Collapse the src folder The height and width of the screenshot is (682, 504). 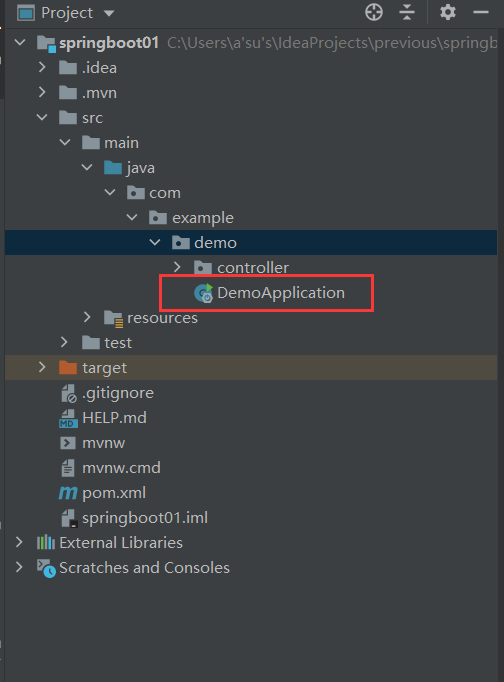pos(42,117)
